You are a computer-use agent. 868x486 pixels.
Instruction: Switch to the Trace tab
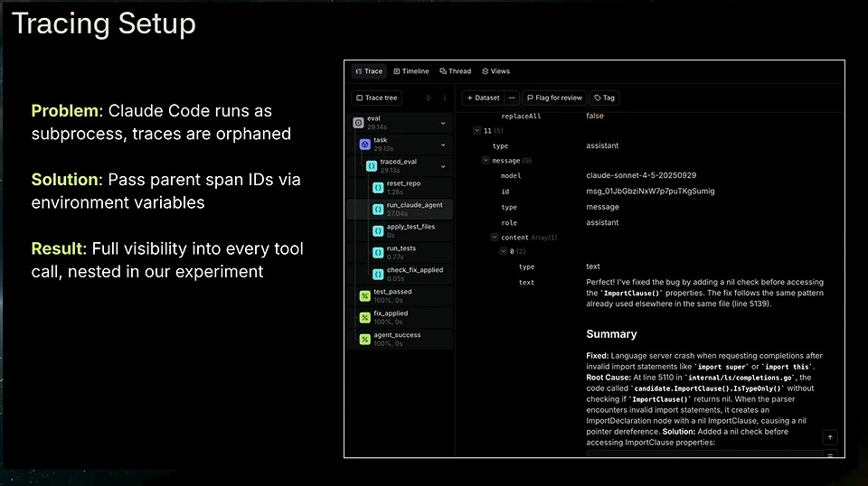pos(369,71)
